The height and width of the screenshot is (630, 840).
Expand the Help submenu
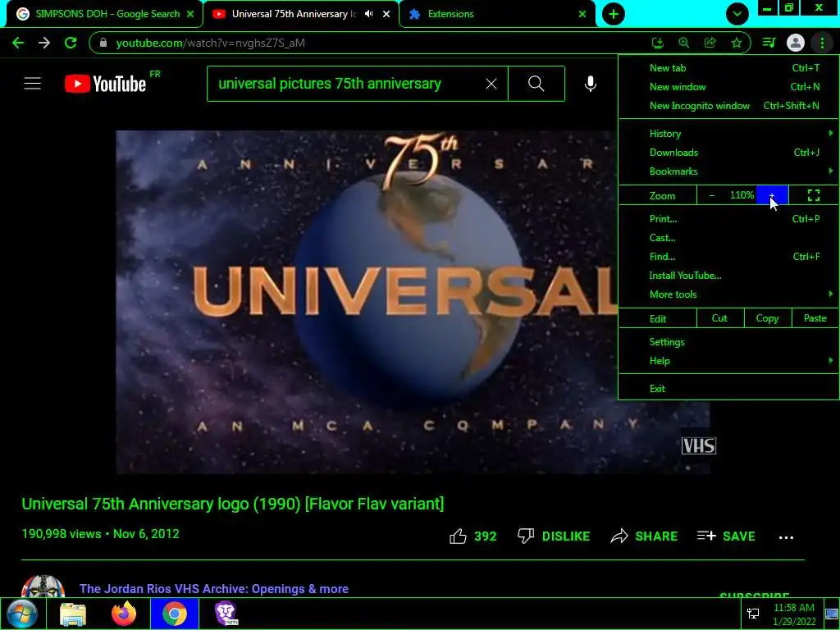click(x=728, y=361)
